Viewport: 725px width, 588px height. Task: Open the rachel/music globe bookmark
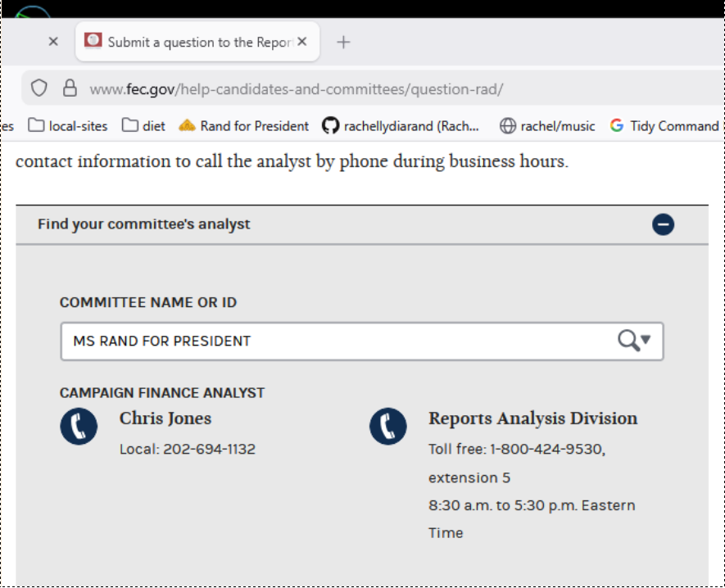coord(547,126)
